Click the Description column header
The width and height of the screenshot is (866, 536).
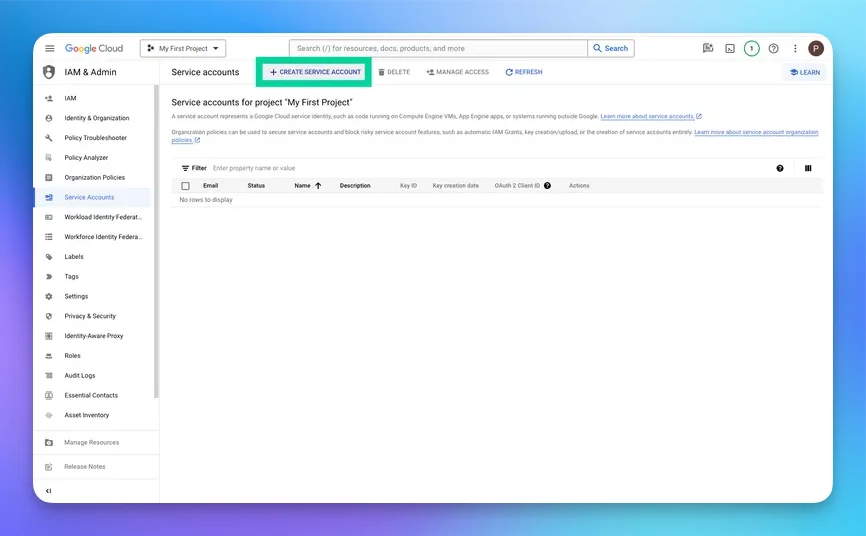[355, 186]
